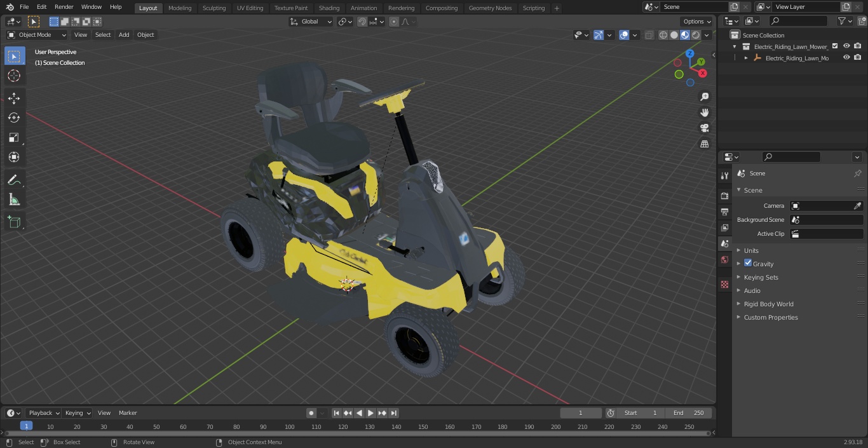
Task: Open the Object Mode dropdown
Action: (x=37, y=35)
